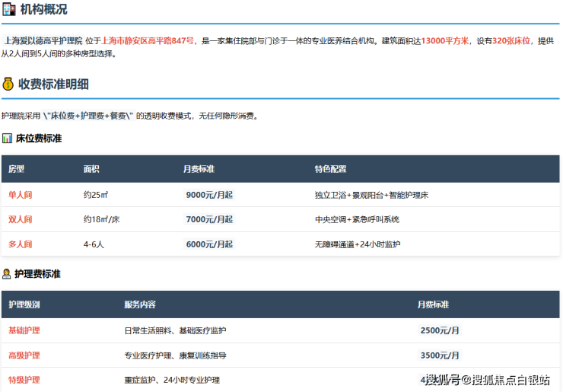Click the bar chart icon beside 床位费标准
Image resolution: width=563 pixels, height=392 pixels.
[7, 139]
